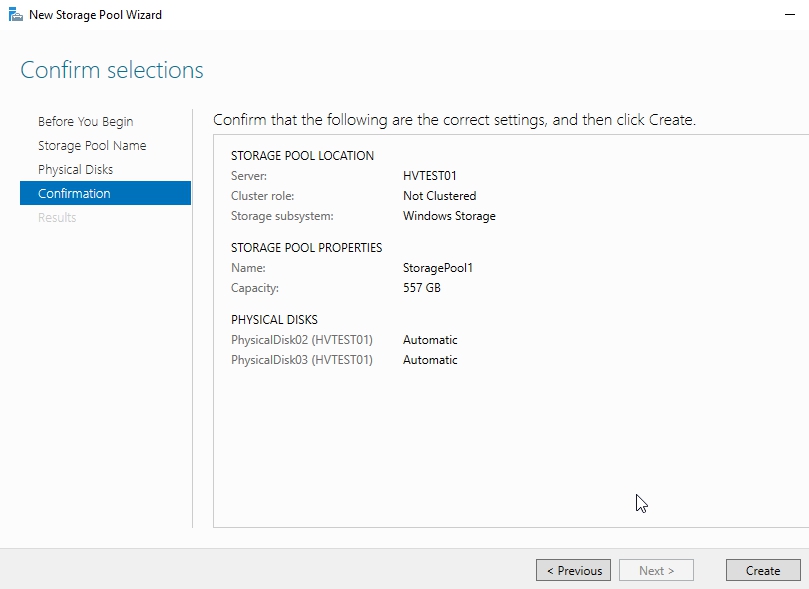Click the Previous button
The image size is (809, 589).
point(573,570)
